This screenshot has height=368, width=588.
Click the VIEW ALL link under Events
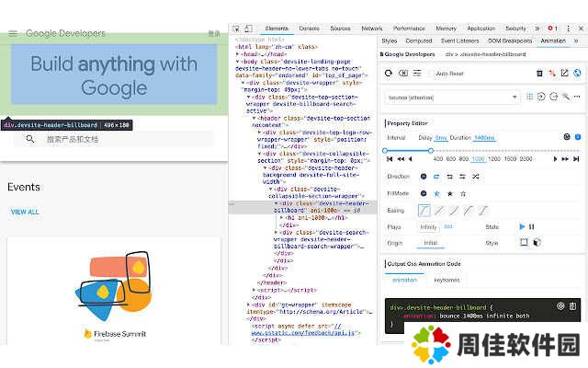pyautogui.click(x=25, y=212)
